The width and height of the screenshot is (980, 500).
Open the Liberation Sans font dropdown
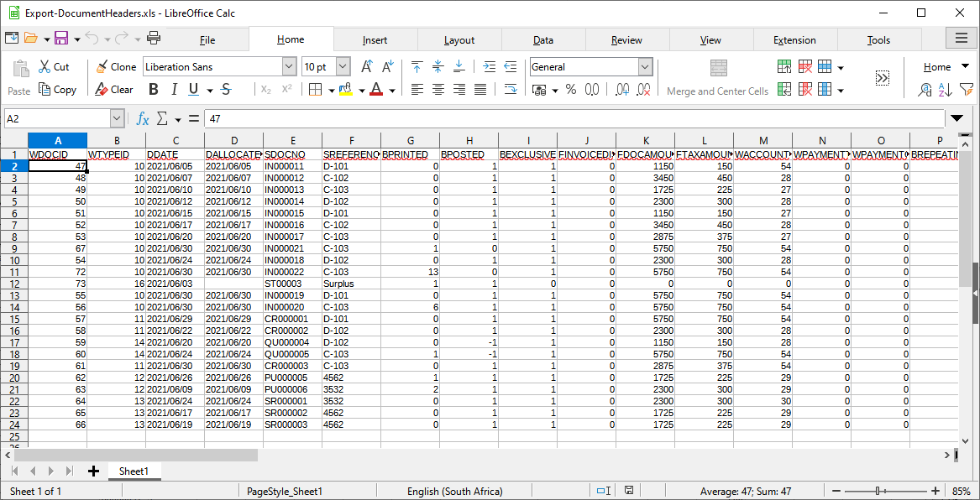(288, 65)
